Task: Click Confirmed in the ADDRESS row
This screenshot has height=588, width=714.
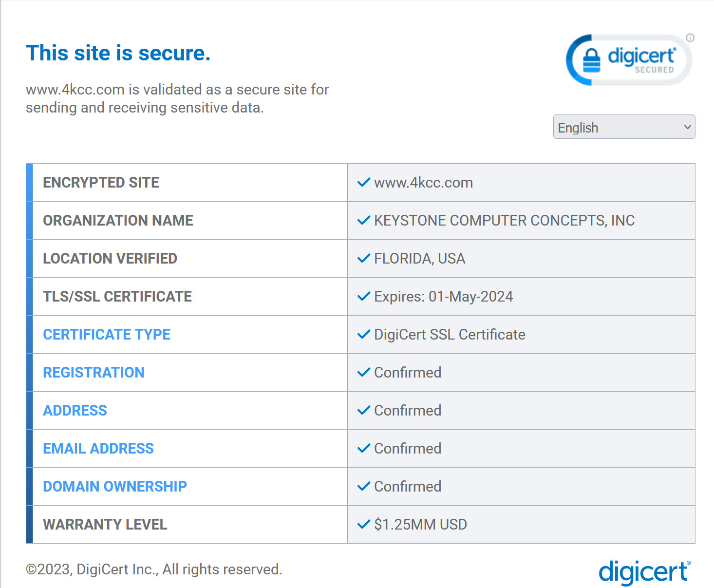Action: coord(408,411)
